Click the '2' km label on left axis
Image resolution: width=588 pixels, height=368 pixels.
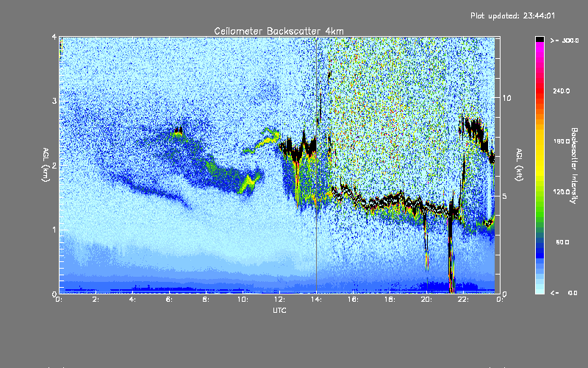(x=54, y=166)
